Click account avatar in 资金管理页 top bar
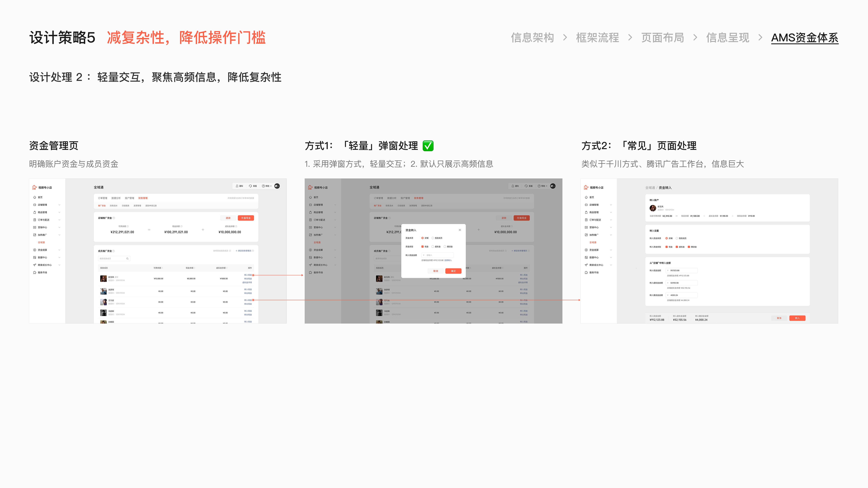The width and height of the screenshot is (868, 488). click(277, 186)
